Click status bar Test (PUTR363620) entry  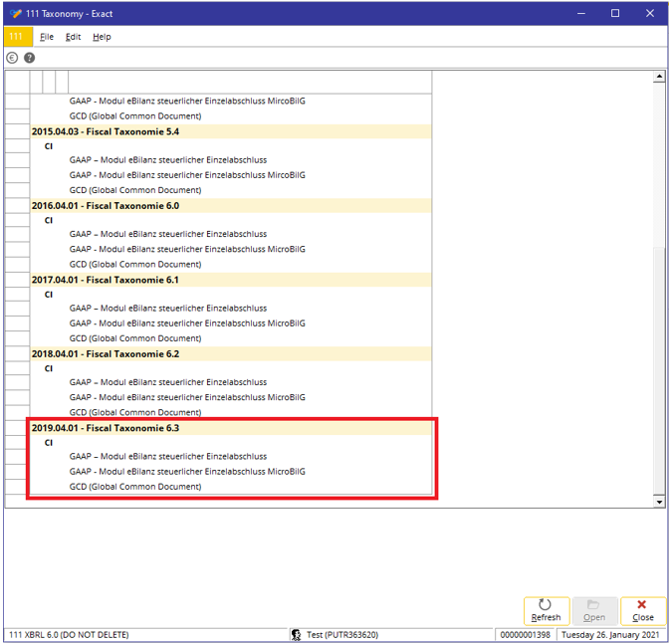(342, 635)
